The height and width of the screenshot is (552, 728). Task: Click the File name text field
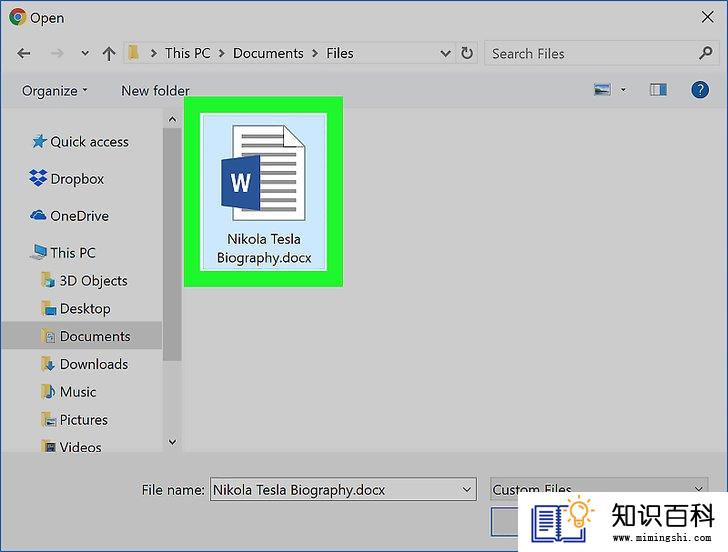pyautogui.click(x=343, y=489)
